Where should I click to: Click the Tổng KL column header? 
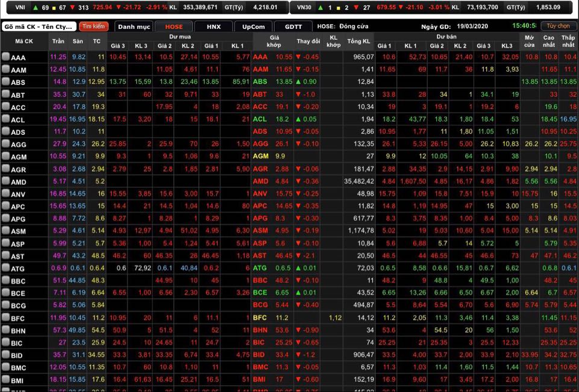point(358,41)
